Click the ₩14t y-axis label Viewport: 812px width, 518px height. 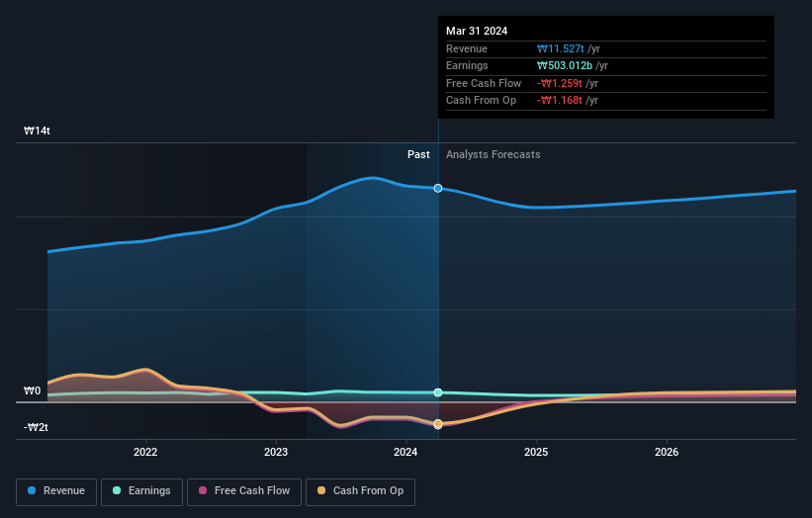37,130
